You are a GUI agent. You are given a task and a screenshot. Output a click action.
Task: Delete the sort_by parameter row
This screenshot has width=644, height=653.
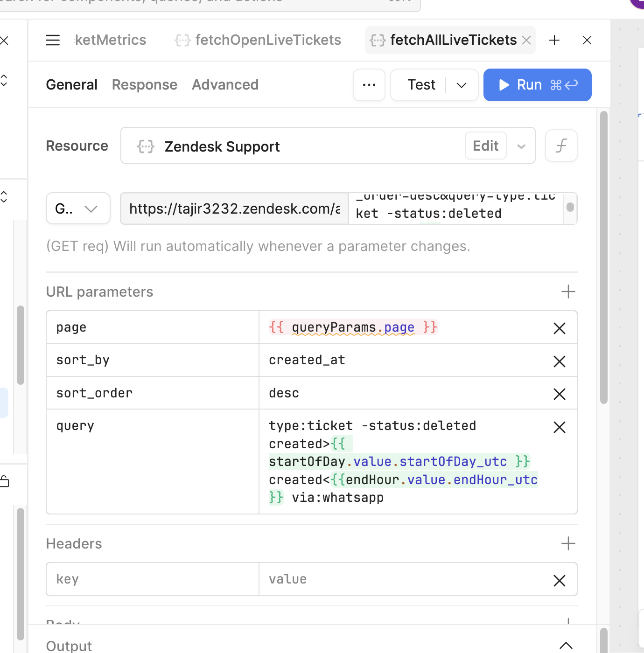coord(559,361)
